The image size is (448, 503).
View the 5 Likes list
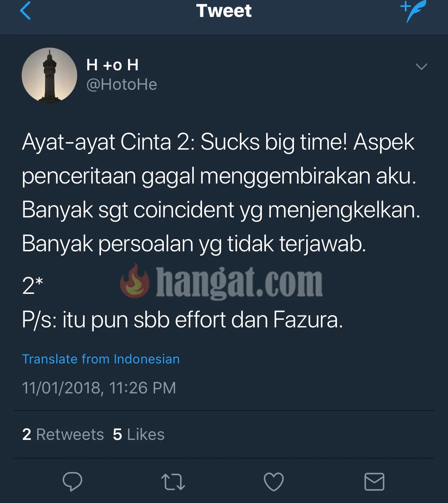pos(139,434)
